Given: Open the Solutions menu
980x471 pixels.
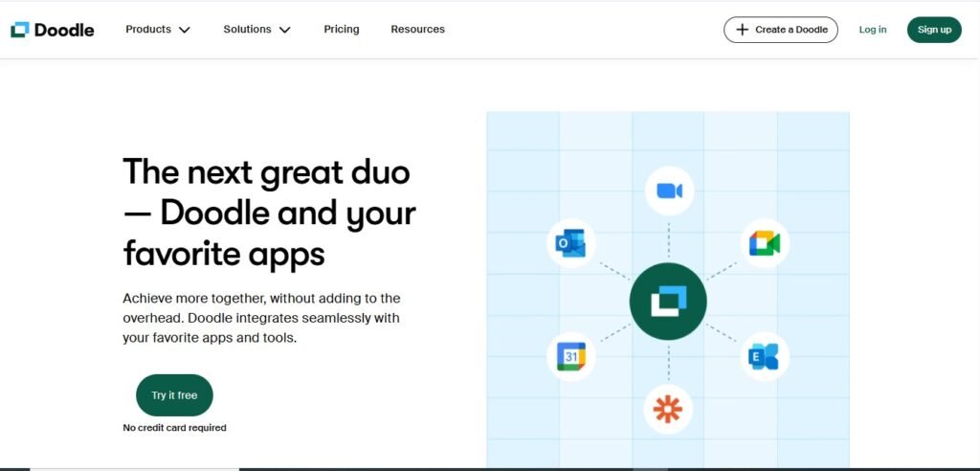Looking at the screenshot, I should click(x=256, y=30).
